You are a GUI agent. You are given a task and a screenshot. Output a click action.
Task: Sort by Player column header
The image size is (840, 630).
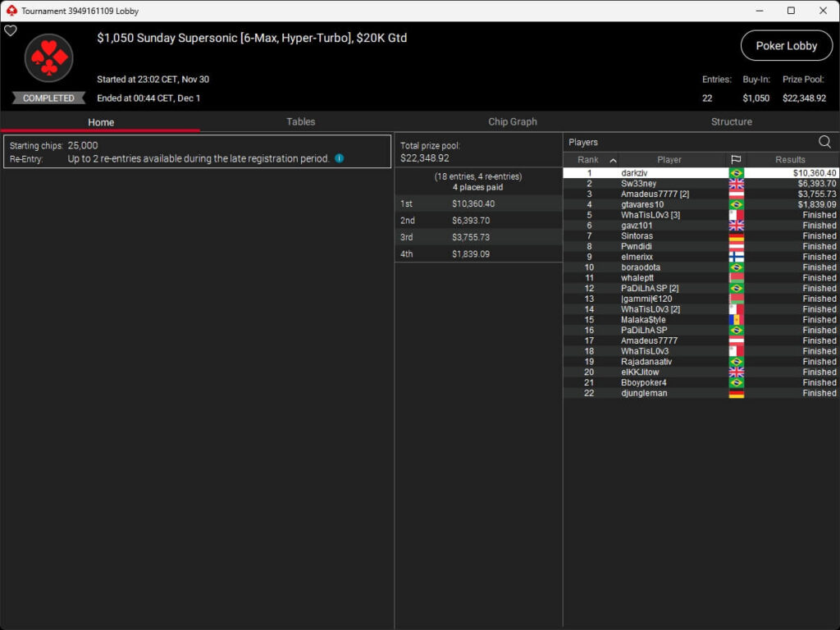tap(669, 160)
